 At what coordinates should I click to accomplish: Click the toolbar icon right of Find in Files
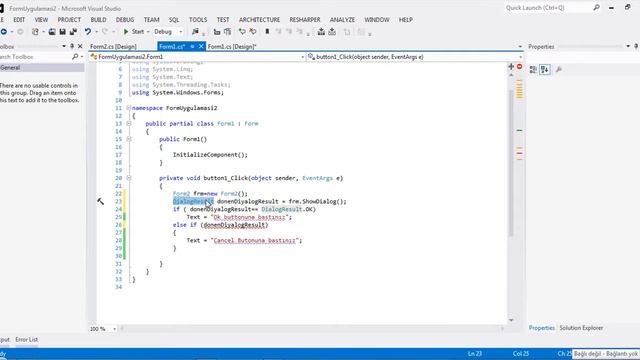tap(217, 32)
